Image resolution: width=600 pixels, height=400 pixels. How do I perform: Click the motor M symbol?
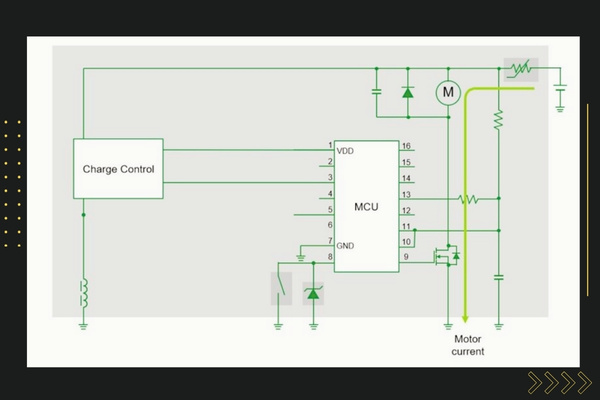coord(448,92)
